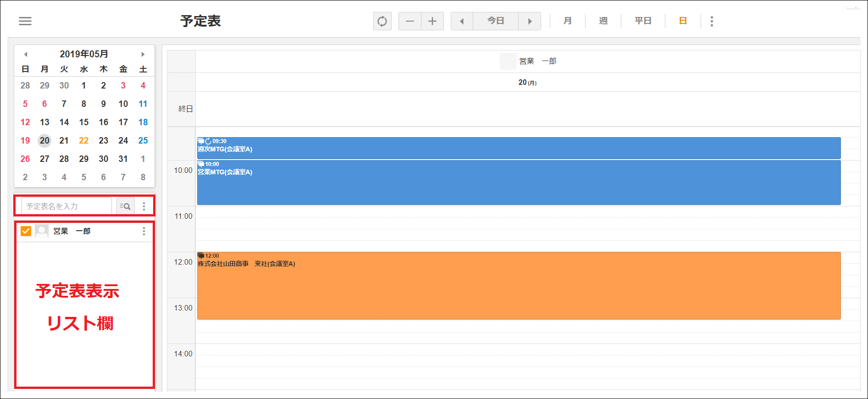
Task: Open the hamburger main menu
Action: [x=25, y=21]
